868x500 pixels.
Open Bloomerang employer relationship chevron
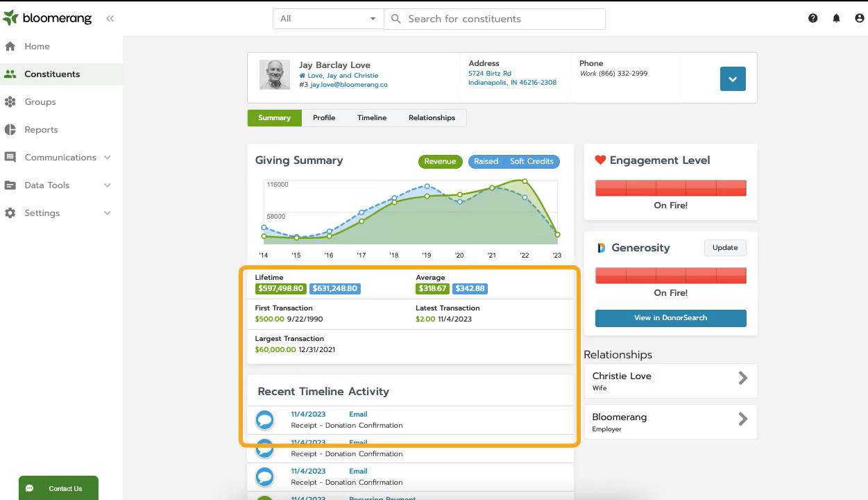coord(743,419)
